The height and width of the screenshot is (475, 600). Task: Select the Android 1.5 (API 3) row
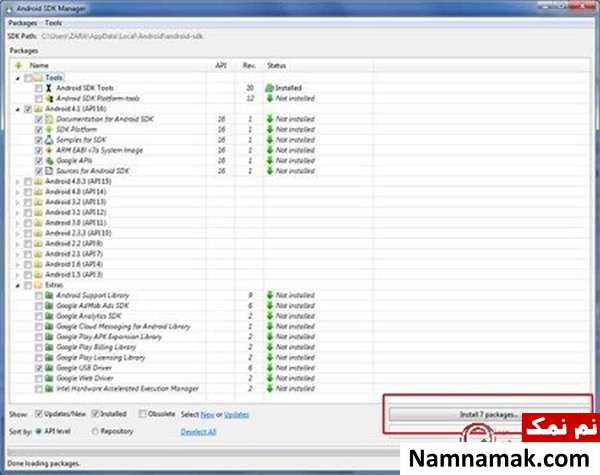73,274
